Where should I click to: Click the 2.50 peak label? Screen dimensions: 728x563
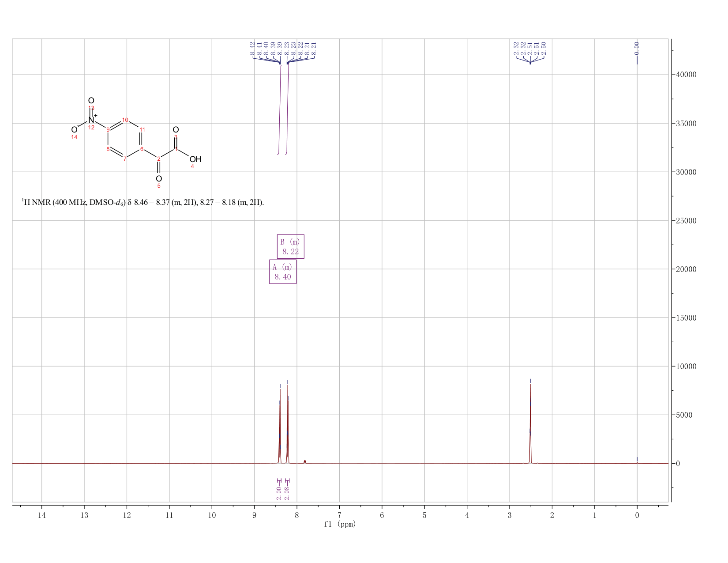544,48
